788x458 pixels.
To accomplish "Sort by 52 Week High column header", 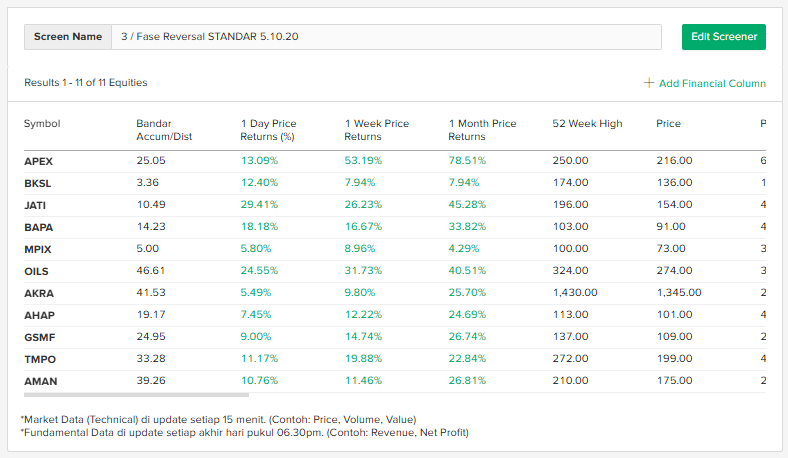I will 587,124.
